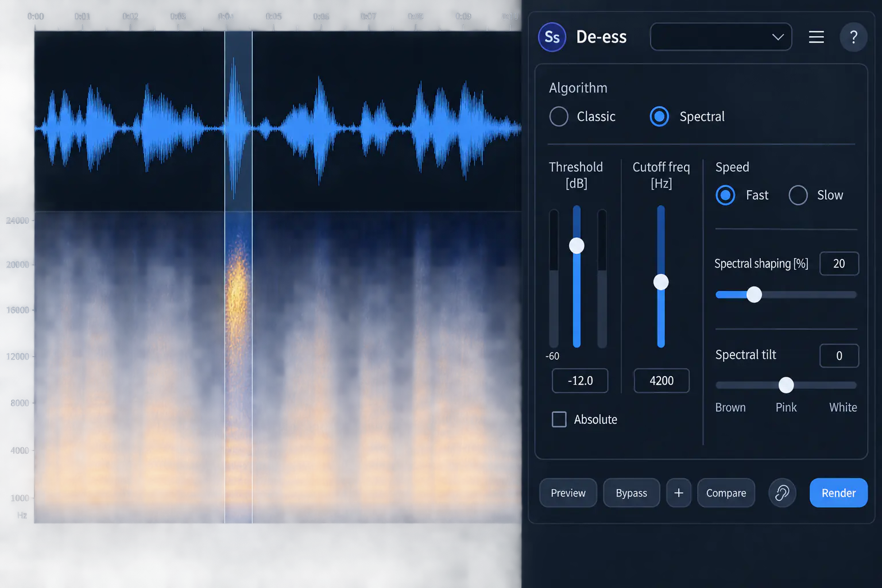Click the Spectral shaping value field 20
882x588 pixels.
[839, 264]
